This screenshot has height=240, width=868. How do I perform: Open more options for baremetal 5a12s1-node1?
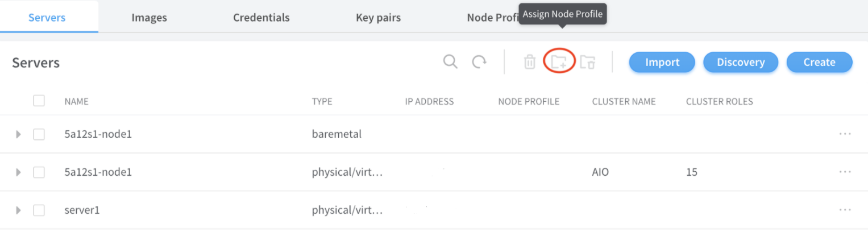(x=845, y=134)
